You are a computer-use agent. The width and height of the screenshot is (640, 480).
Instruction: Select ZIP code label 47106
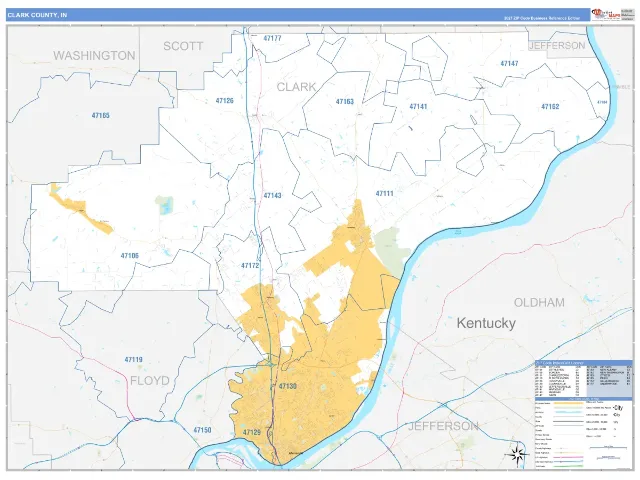point(129,256)
